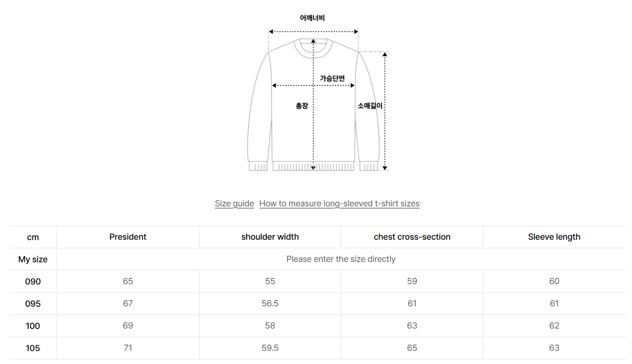632x364 pixels.
Task: Click the 가슴단면 label on the diagram
Action: tap(332, 78)
